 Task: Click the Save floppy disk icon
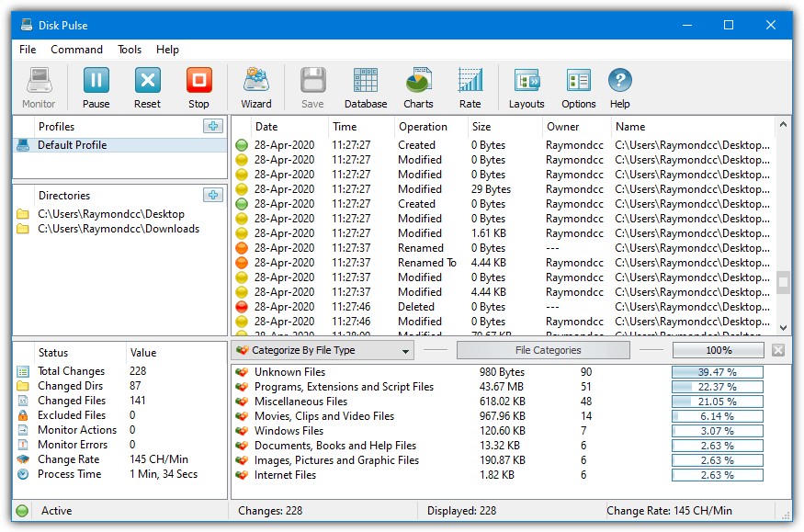[312, 81]
